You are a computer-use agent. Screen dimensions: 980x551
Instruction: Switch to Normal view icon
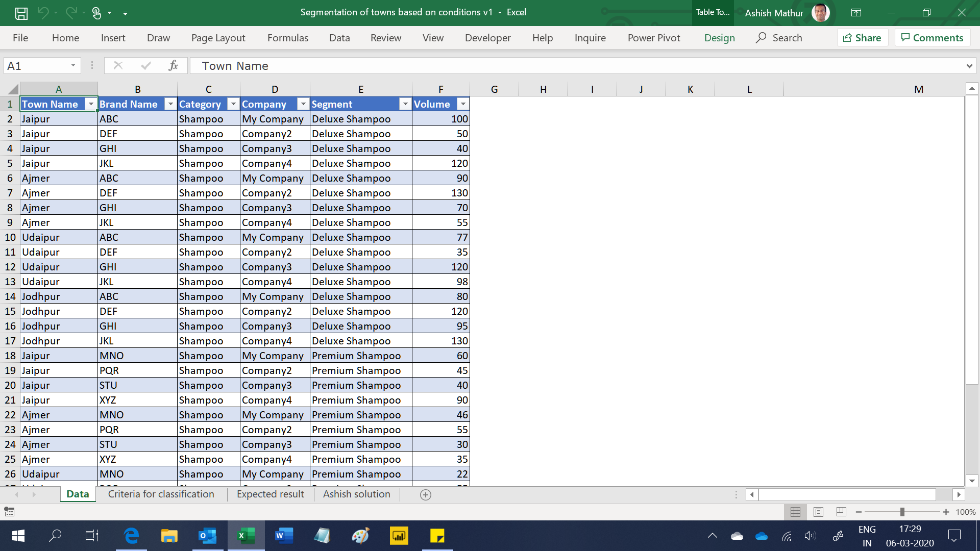795,512
